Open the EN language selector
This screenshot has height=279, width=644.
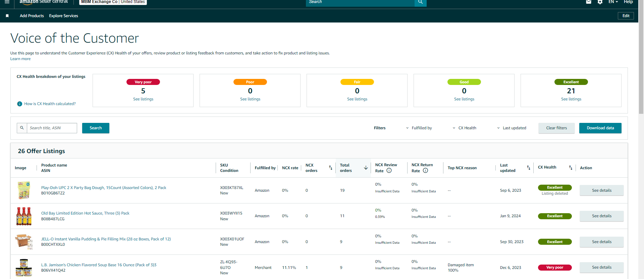[613, 2]
